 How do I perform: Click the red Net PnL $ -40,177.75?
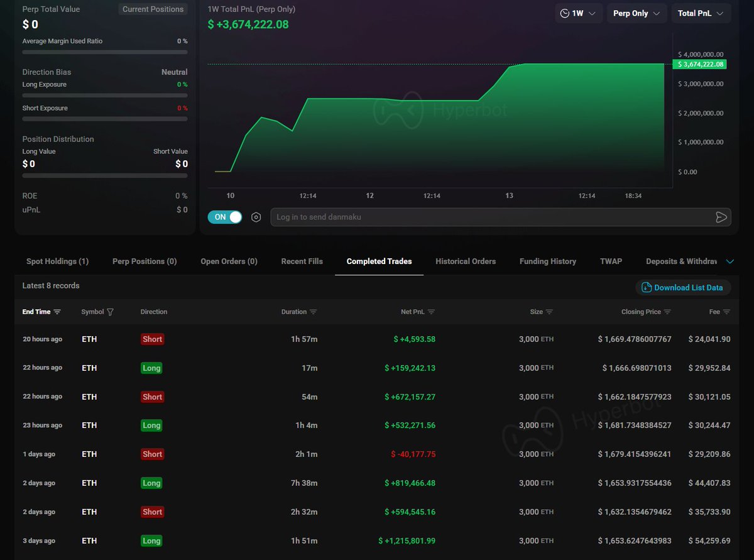click(413, 454)
